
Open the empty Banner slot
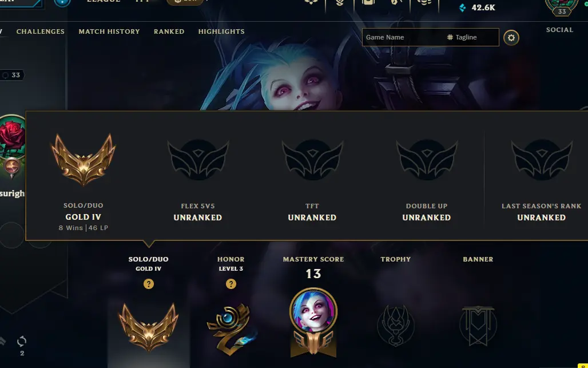pyautogui.click(x=478, y=326)
